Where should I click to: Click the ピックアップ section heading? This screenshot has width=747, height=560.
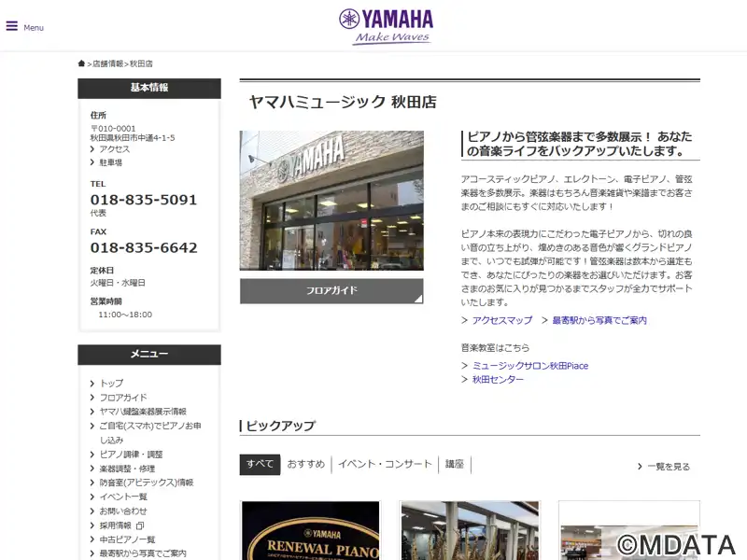[x=281, y=426]
